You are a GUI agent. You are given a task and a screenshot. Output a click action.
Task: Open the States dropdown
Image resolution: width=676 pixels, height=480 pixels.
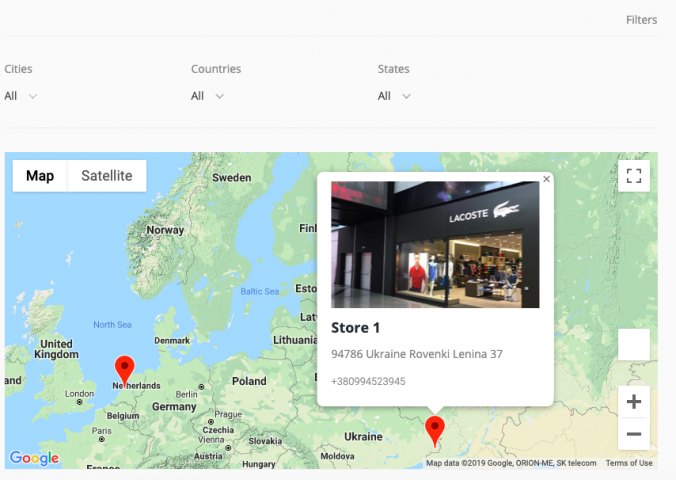coord(394,96)
